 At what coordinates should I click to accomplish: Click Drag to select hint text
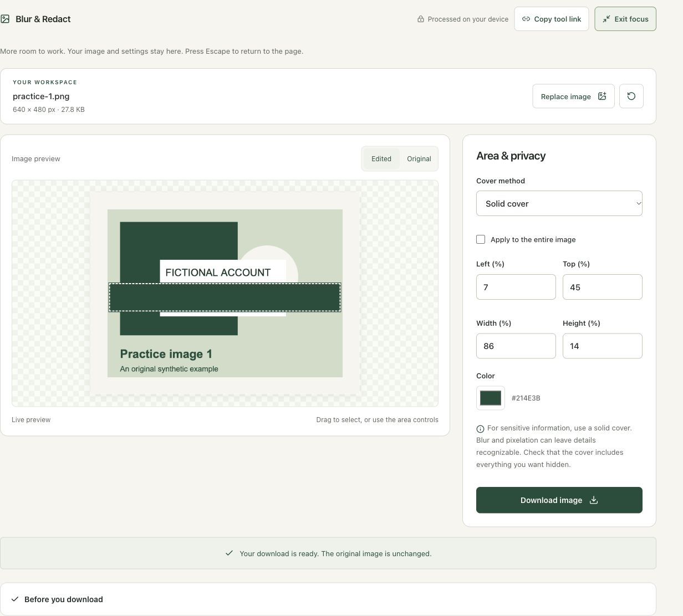click(377, 419)
